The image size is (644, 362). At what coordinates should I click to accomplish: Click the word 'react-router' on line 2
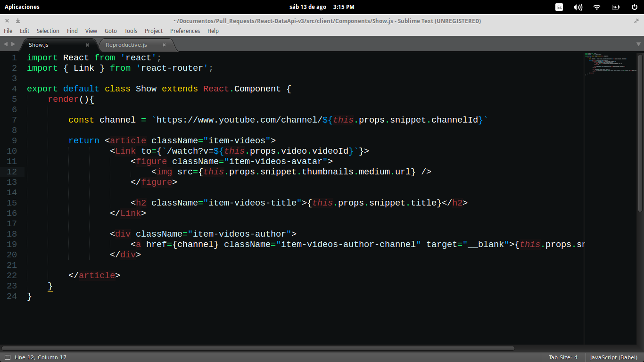point(172,68)
